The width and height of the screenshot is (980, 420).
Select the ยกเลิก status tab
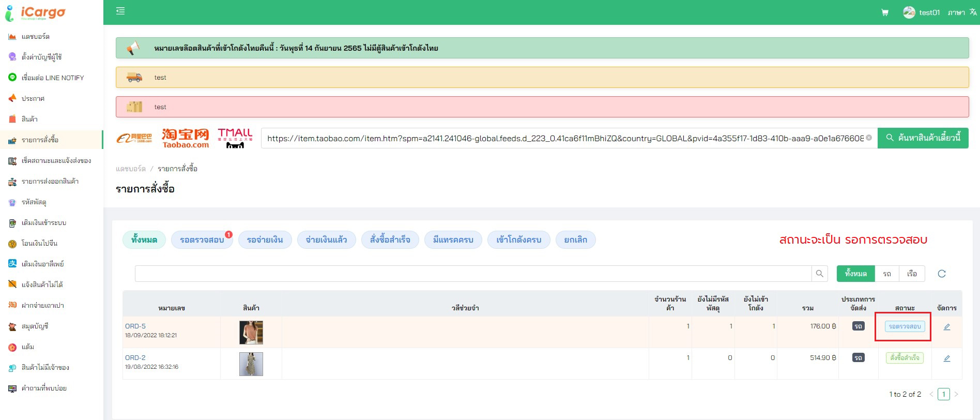(576, 239)
